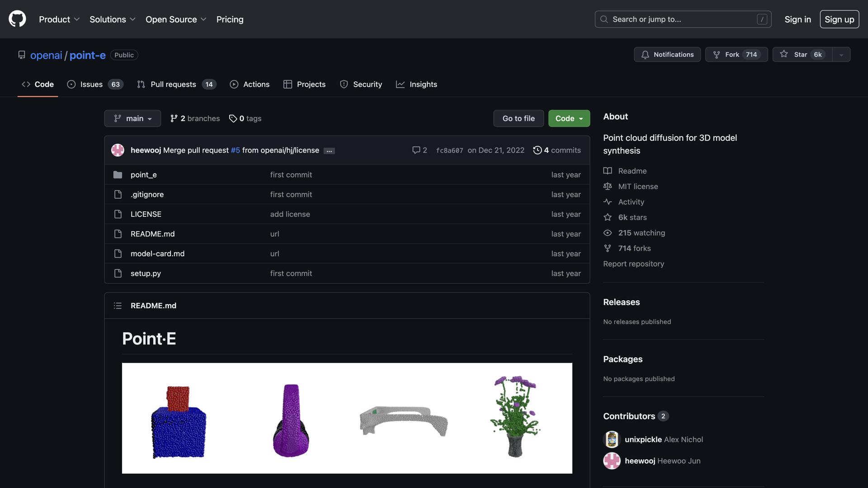Click the Notifications bell button
The image size is (868, 488).
pyautogui.click(x=667, y=55)
